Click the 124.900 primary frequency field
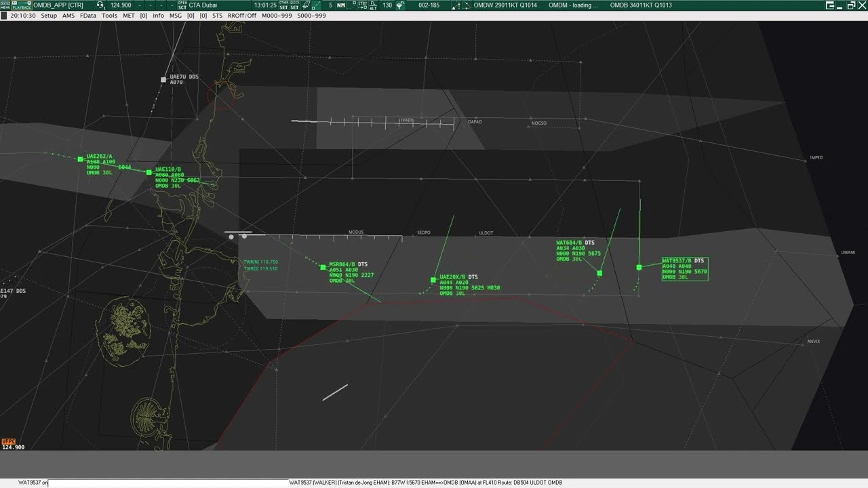Image resolution: width=868 pixels, height=488 pixels. tap(121, 5)
